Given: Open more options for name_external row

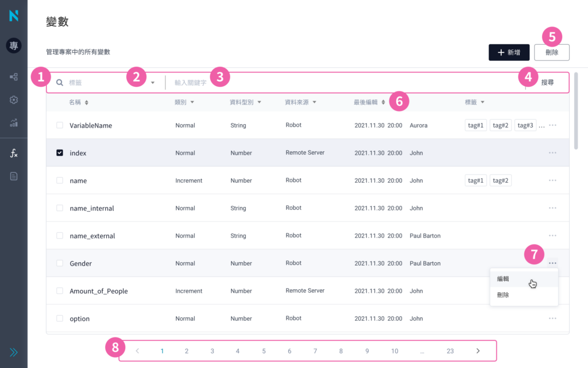Looking at the screenshot, I should tap(552, 235).
